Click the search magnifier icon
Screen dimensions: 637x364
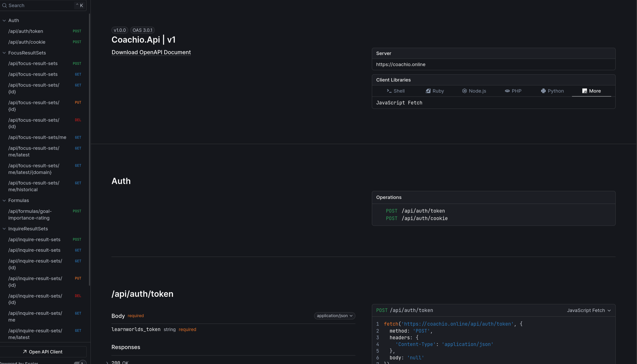[x=4, y=5]
